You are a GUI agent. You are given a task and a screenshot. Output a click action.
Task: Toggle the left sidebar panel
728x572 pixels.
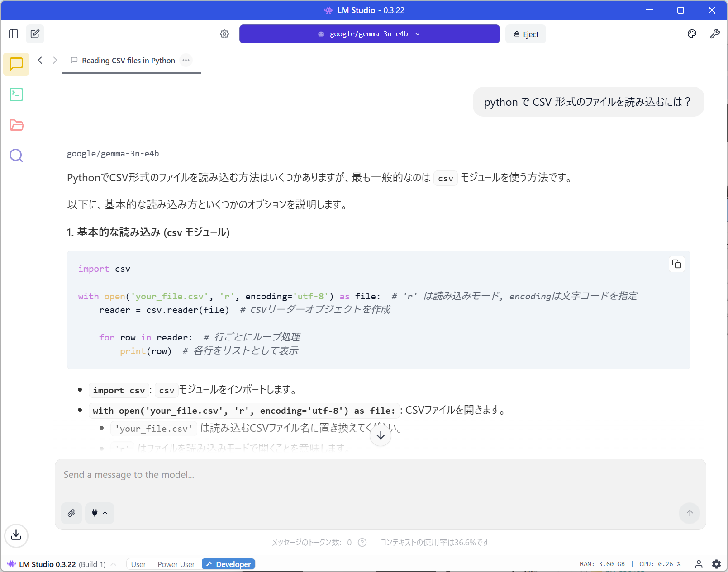pos(14,34)
